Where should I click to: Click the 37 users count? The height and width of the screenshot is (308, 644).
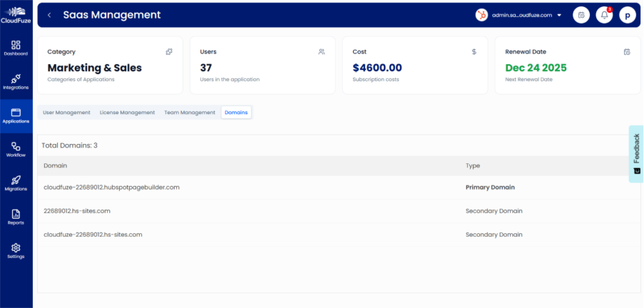tap(206, 68)
